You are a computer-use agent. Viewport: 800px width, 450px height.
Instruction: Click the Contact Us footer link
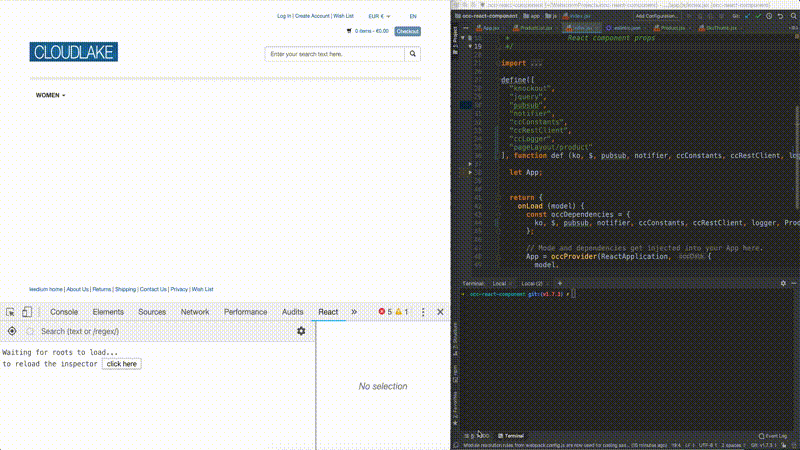pos(153,289)
